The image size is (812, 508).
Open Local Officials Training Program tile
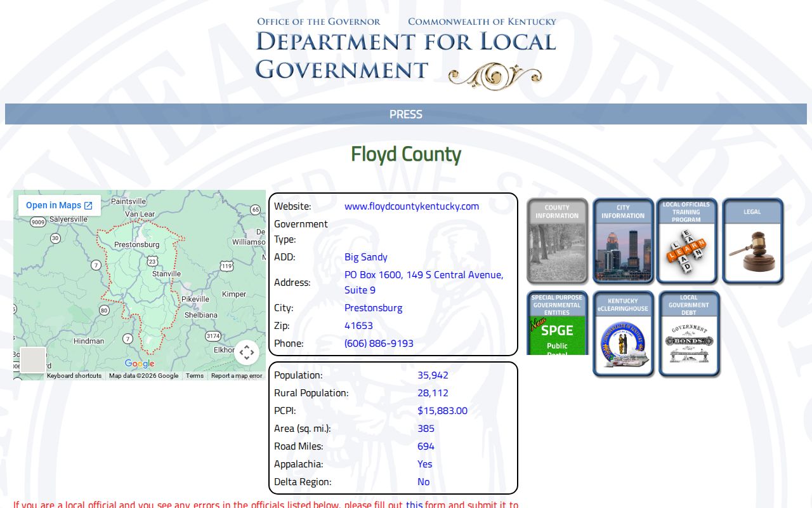(x=687, y=241)
